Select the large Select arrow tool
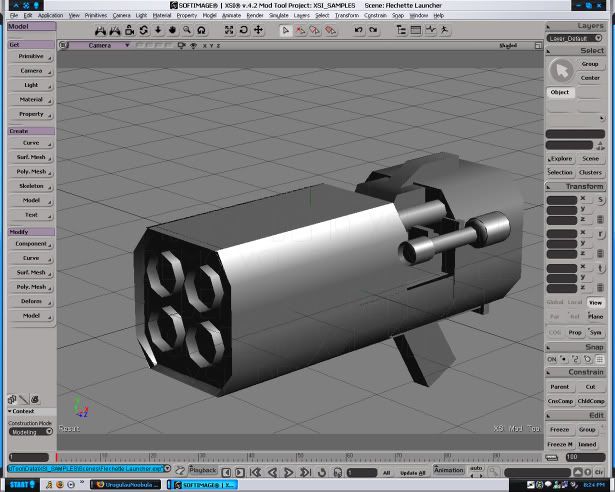 561,71
